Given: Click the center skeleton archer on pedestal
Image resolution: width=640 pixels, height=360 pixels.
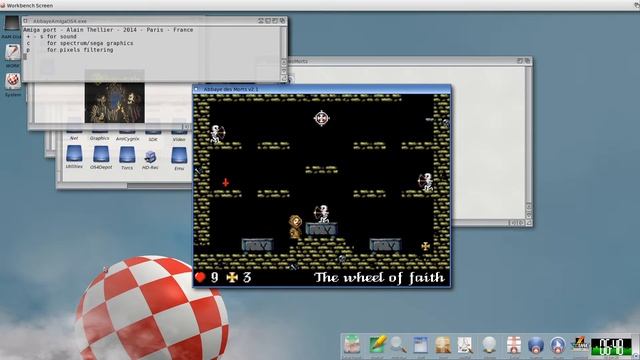Looking at the screenshot, I should (x=322, y=214).
